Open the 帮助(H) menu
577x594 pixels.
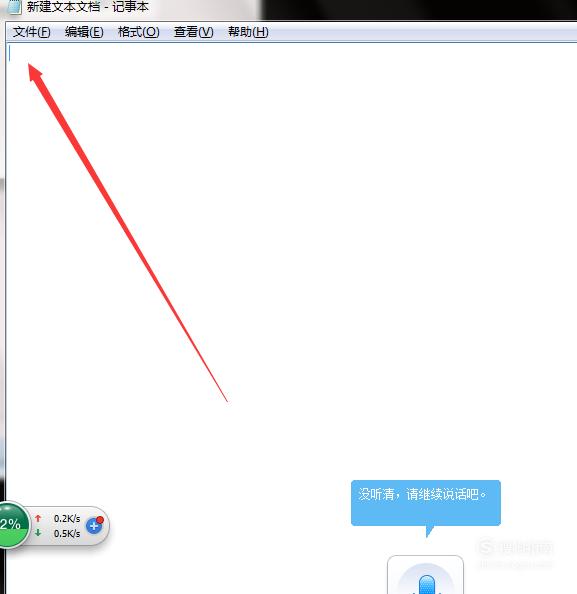click(x=248, y=32)
